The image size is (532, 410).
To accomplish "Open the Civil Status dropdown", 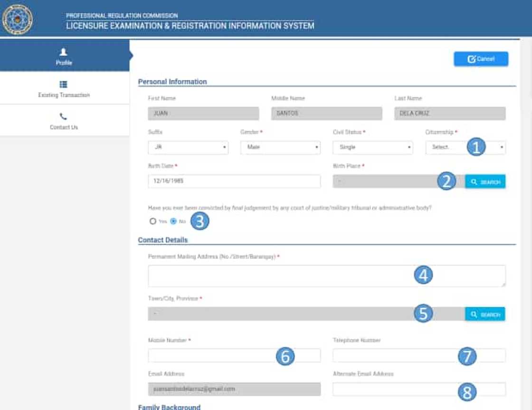I will click(x=372, y=148).
